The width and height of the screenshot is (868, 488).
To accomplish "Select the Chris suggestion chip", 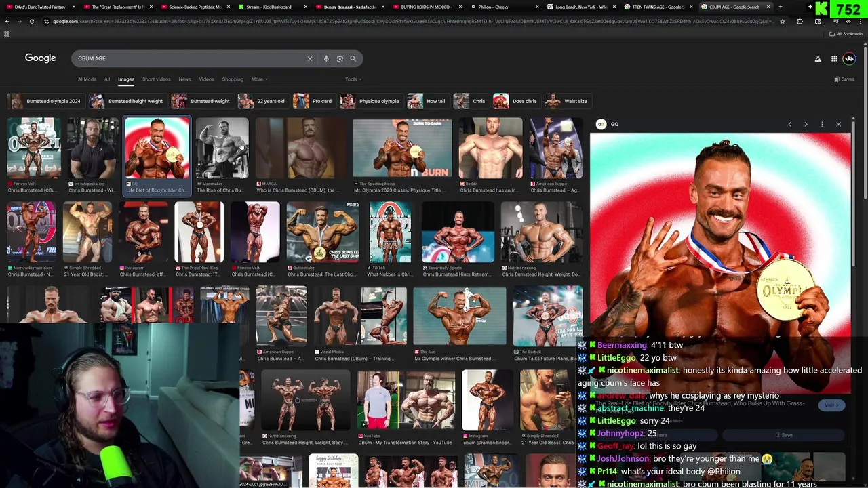I will point(471,101).
